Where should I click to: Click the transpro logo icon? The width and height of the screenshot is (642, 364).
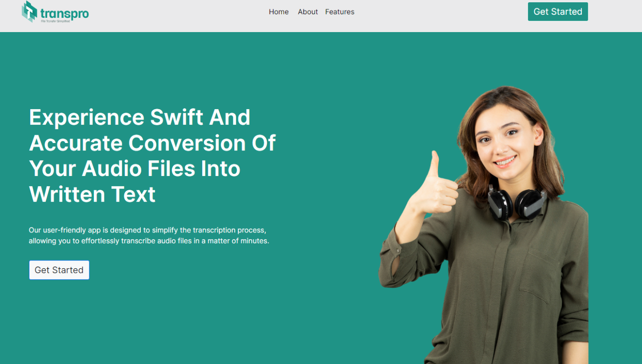tap(29, 11)
